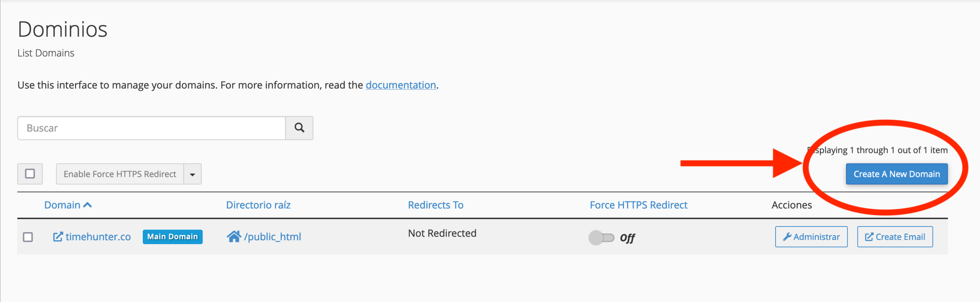Image resolution: width=980 pixels, height=302 pixels.
Task: Click the sort arrow next to Domain
Action: pos(87,205)
